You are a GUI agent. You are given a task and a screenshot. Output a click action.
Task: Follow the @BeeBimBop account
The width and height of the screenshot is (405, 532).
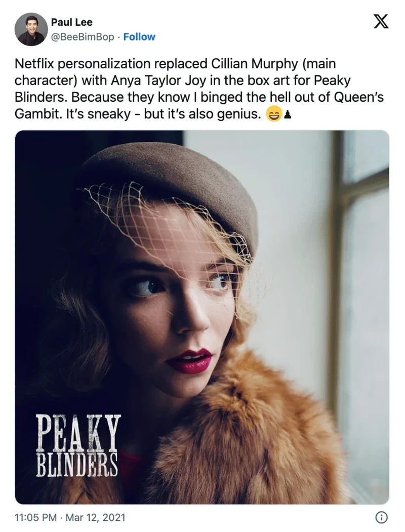(x=139, y=36)
